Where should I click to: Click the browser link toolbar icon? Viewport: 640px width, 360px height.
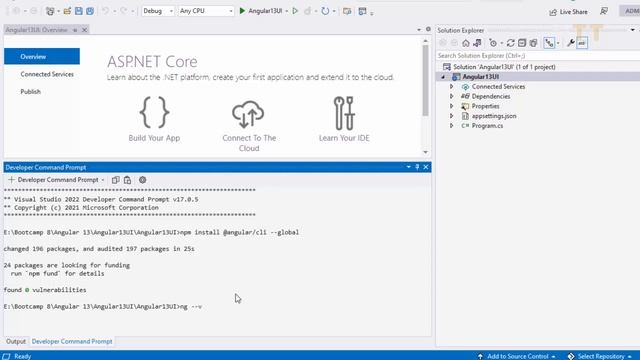point(347,11)
